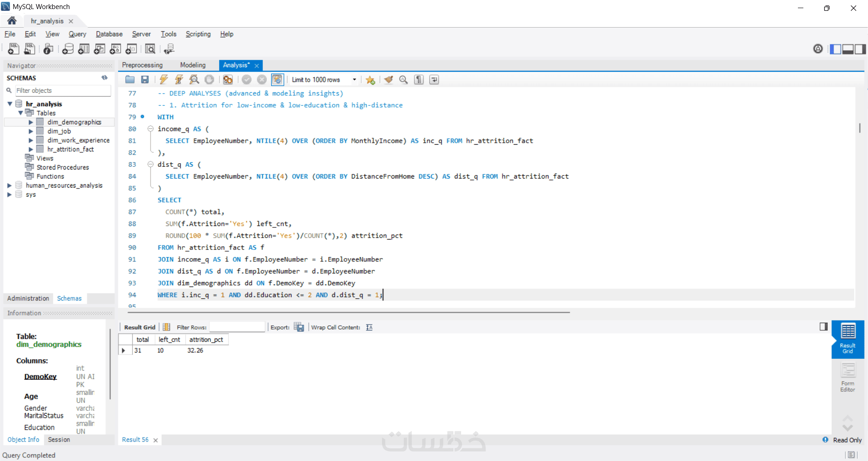Run EXPLAIN on the current statement
868x461 pixels.
[194, 80]
